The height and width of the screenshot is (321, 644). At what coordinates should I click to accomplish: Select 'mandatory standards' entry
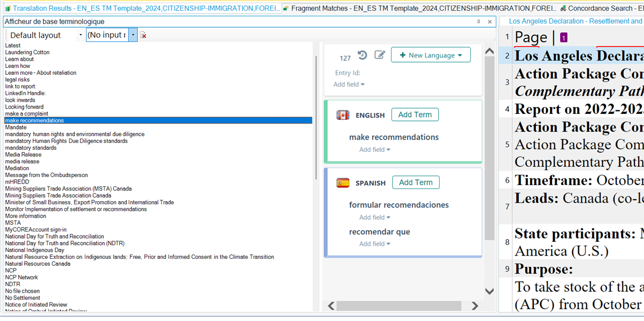click(x=31, y=148)
